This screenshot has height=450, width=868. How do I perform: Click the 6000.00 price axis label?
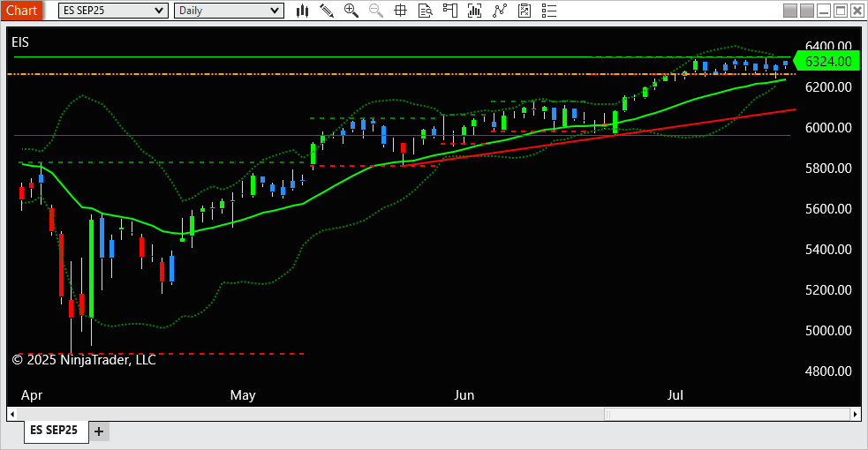[828, 128]
